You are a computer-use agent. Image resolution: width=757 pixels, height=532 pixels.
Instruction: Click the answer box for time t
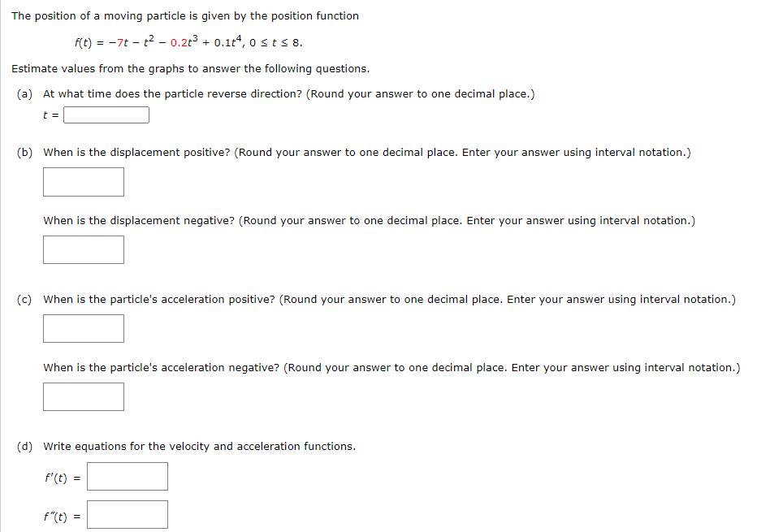point(106,115)
